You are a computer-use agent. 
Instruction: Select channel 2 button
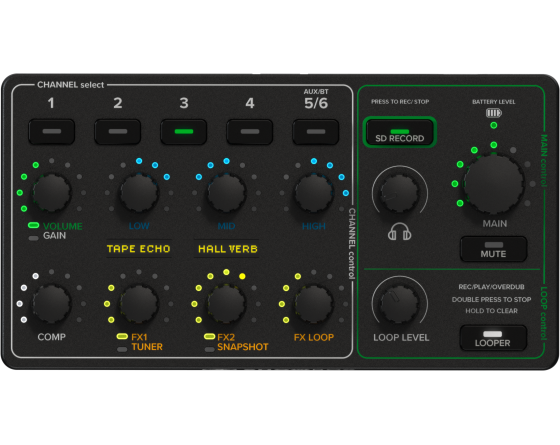pyautogui.click(x=118, y=132)
